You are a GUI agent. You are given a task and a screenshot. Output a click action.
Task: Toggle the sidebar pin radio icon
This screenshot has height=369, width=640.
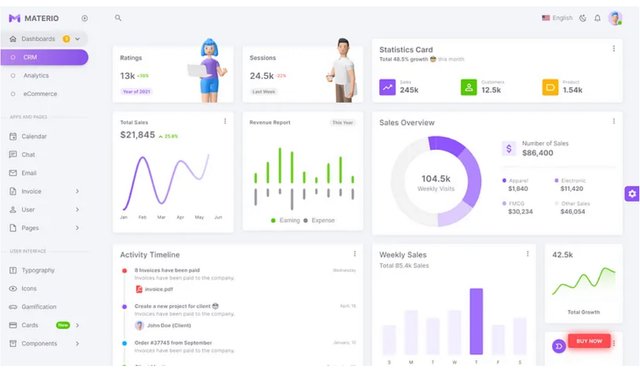click(x=84, y=18)
